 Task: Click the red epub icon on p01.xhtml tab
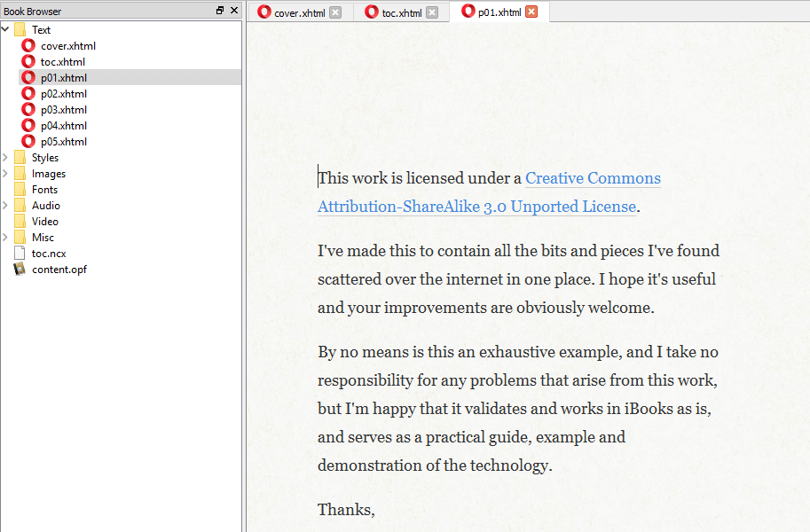pyautogui.click(x=468, y=12)
